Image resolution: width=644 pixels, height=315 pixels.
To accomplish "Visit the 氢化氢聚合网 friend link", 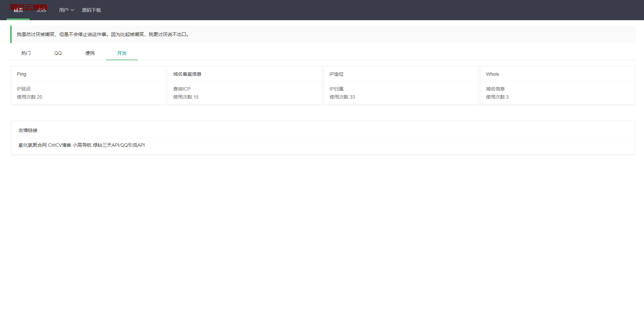I will pos(33,145).
